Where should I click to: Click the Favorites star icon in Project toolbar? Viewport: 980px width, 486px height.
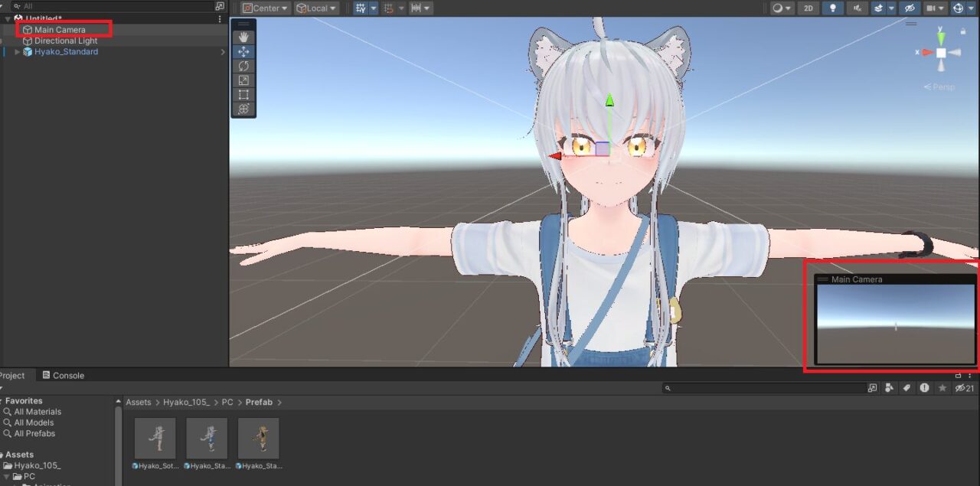pyautogui.click(x=942, y=388)
